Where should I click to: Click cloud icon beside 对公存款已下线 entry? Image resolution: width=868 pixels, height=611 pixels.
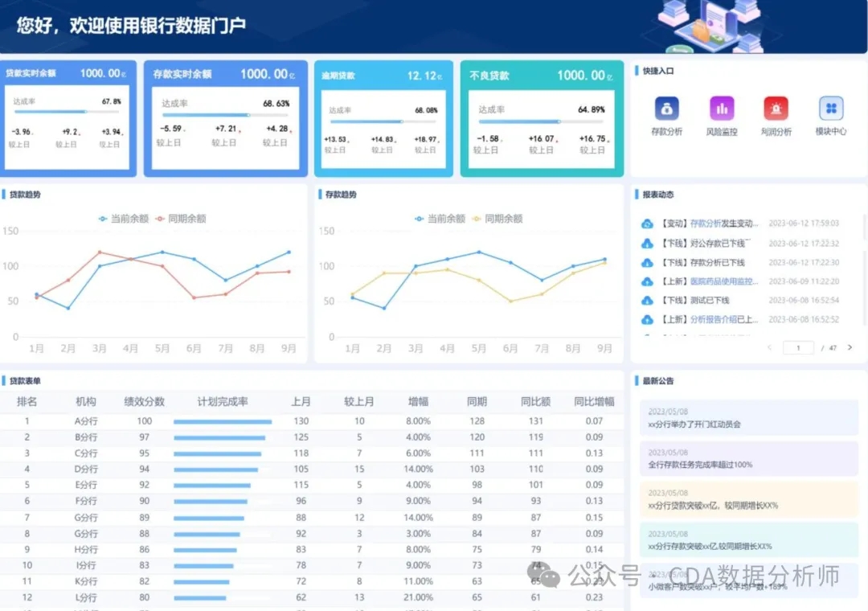point(647,243)
